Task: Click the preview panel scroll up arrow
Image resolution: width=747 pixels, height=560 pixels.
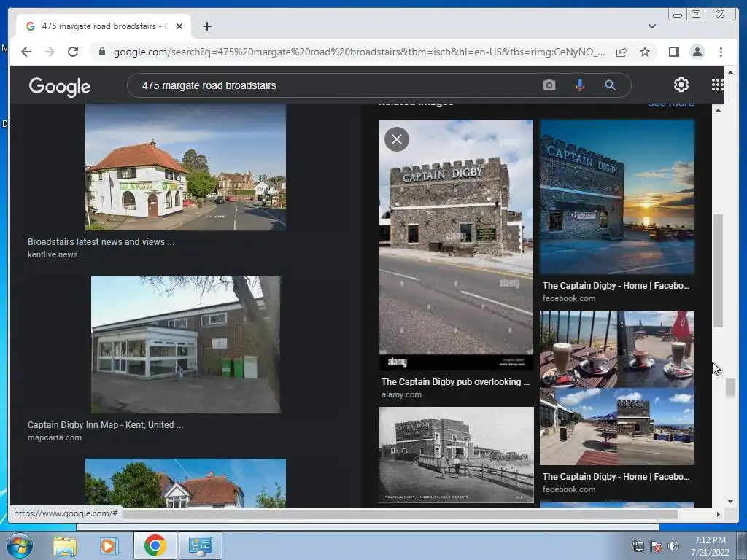Action: tap(718, 110)
